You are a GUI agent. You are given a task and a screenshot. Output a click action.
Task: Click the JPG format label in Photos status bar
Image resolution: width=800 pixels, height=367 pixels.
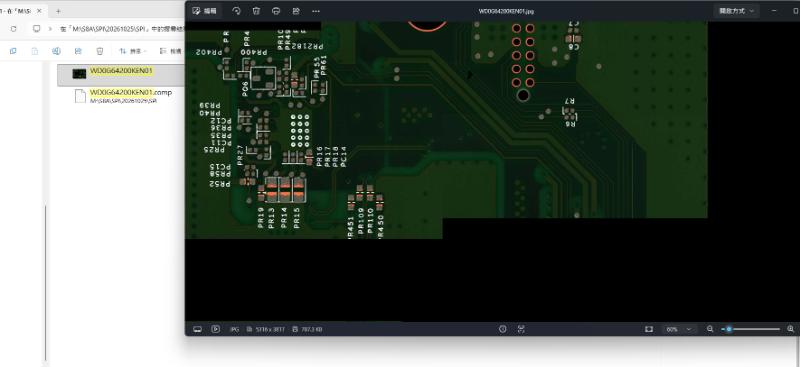pyautogui.click(x=235, y=329)
